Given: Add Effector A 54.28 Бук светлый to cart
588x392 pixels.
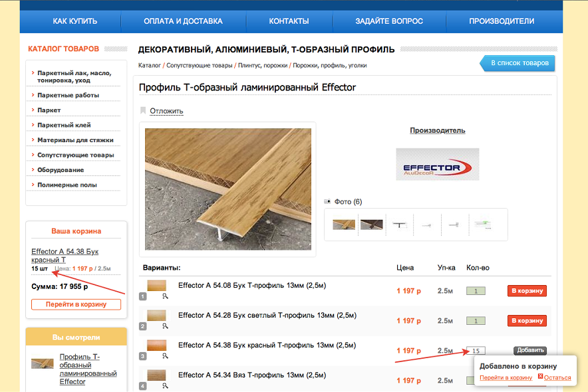Looking at the screenshot, I should pos(527,321).
